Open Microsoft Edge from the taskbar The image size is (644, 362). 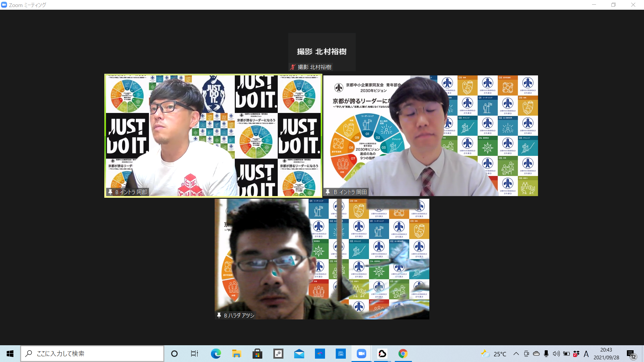click(x=216, y=354)
